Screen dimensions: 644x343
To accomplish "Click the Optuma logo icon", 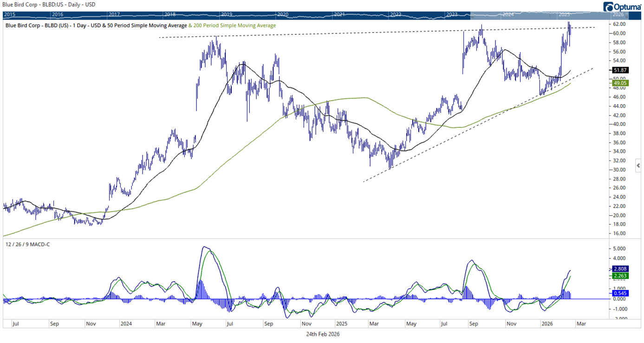I will point(608,7).
